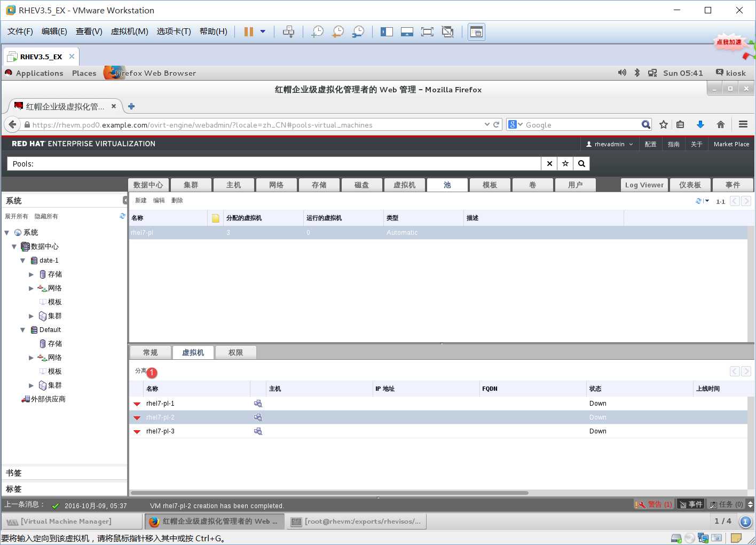Expand 网络 under Default
756x545 pixels.
click(31, 358)
